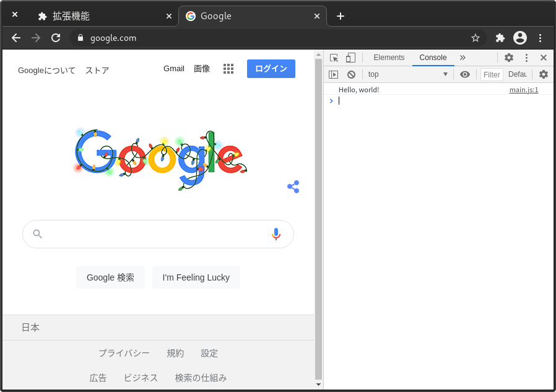Open the DevTools settings gear
Image resolution: width=556 pixels, height=392 pixels.
[508, 57]
